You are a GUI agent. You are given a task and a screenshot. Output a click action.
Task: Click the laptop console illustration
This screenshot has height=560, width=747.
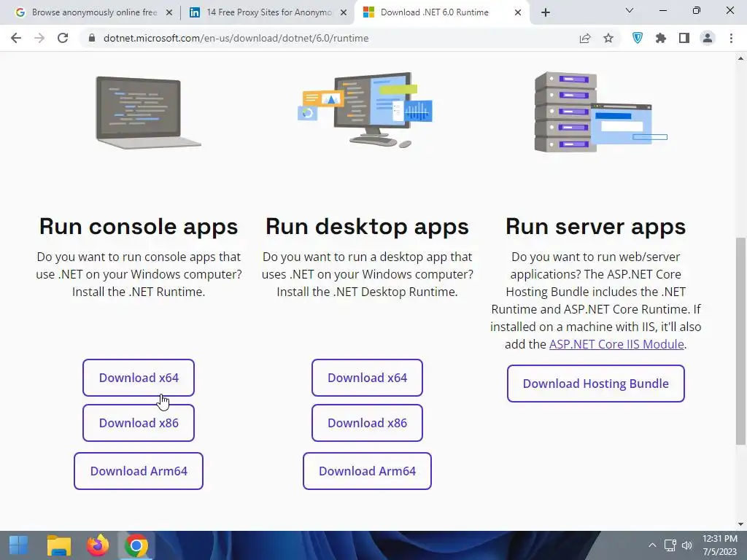point(147,113)
